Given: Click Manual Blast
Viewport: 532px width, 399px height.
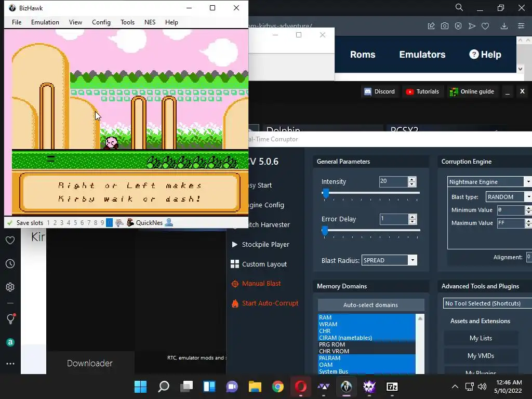Looking at the screenshot, I should 256,284.
